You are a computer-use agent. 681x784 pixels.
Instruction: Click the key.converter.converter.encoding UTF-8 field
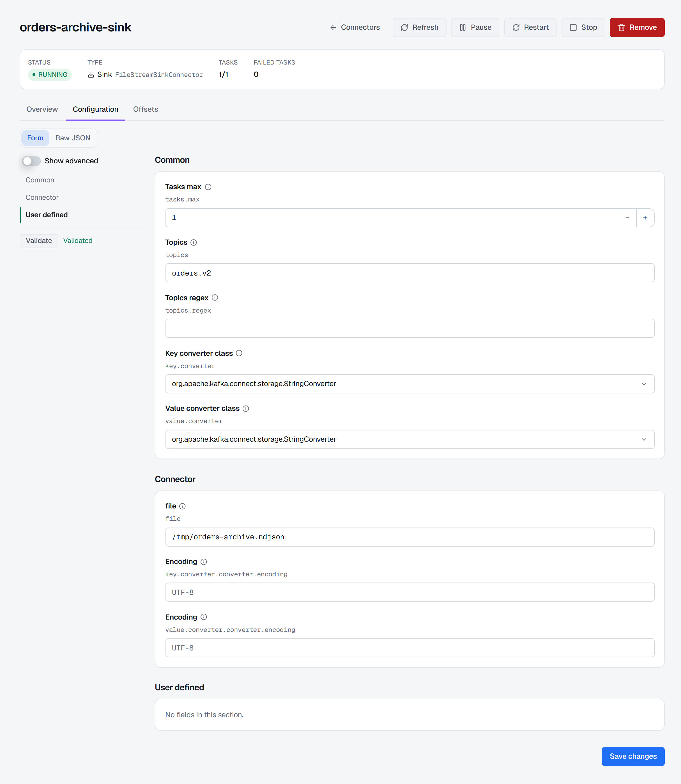click(x=410, y=592)
